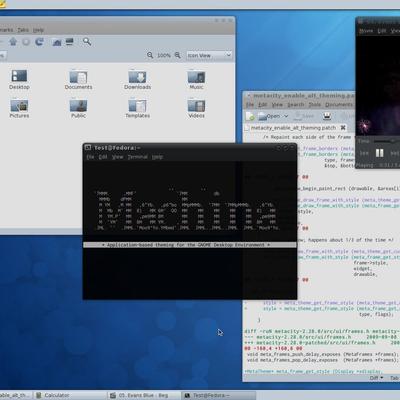Screen dimensions: 400x400
Task: Click the Save button in text editor
Action: pyautogui.click(x=304, y=116)
